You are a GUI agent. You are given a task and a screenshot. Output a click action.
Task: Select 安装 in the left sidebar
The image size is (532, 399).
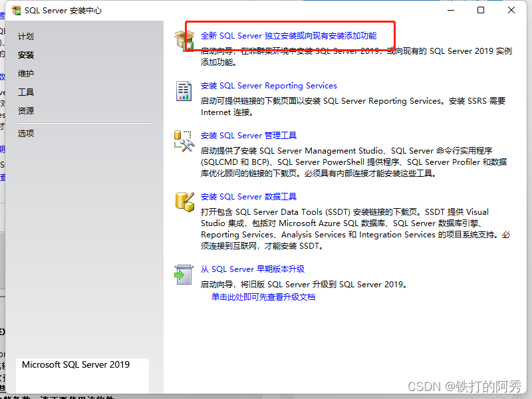tap(26, 55)
